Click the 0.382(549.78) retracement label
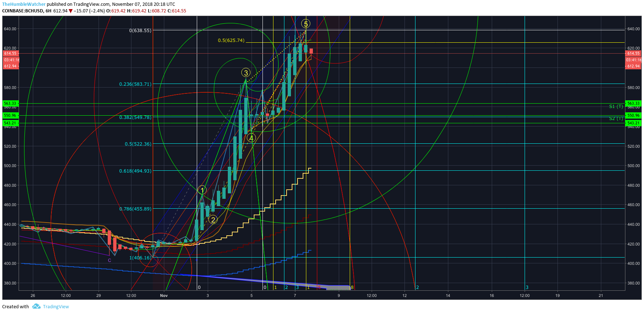Screen dimensions: 644x313 coord(135,117)
